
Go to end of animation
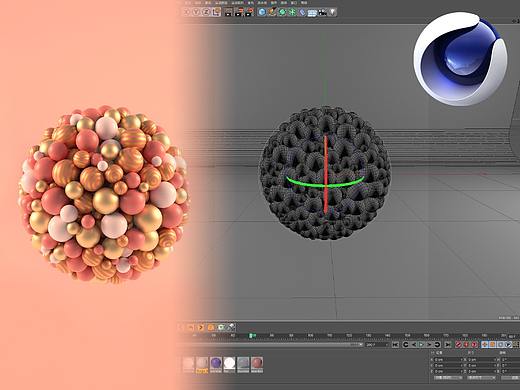point(447,345)
